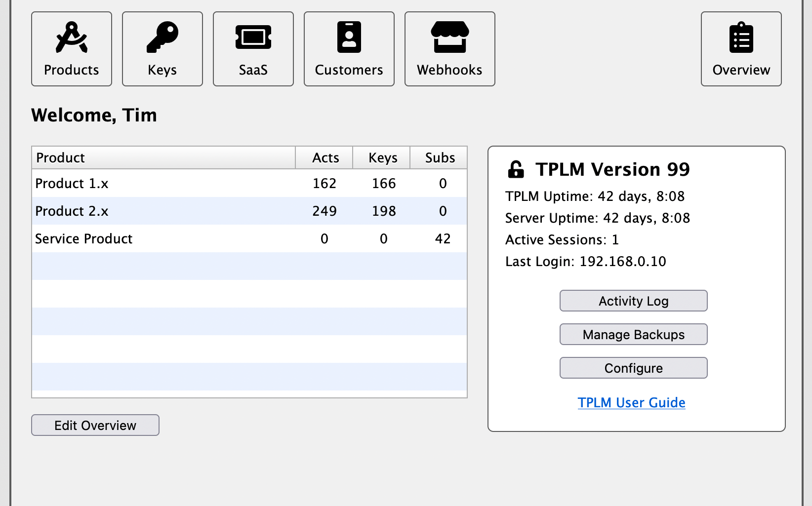Open the Activity Log
The image size is (812, 506).
click(633, 301)
